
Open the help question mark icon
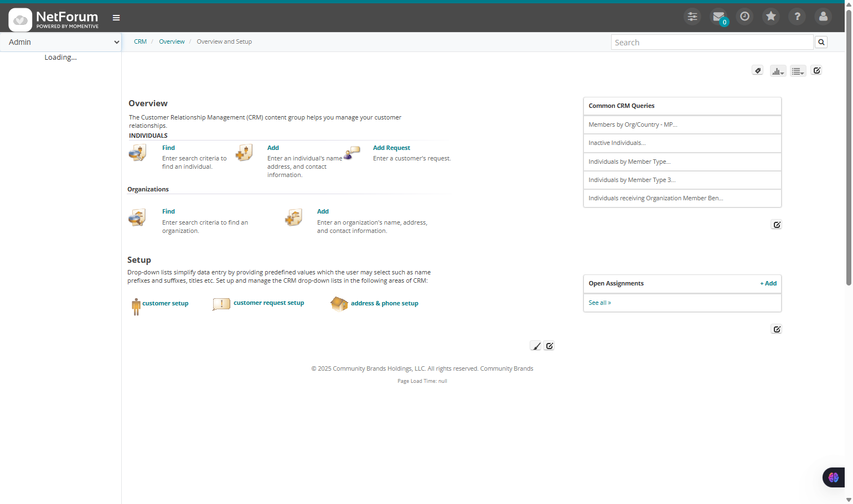coord(797,17)
